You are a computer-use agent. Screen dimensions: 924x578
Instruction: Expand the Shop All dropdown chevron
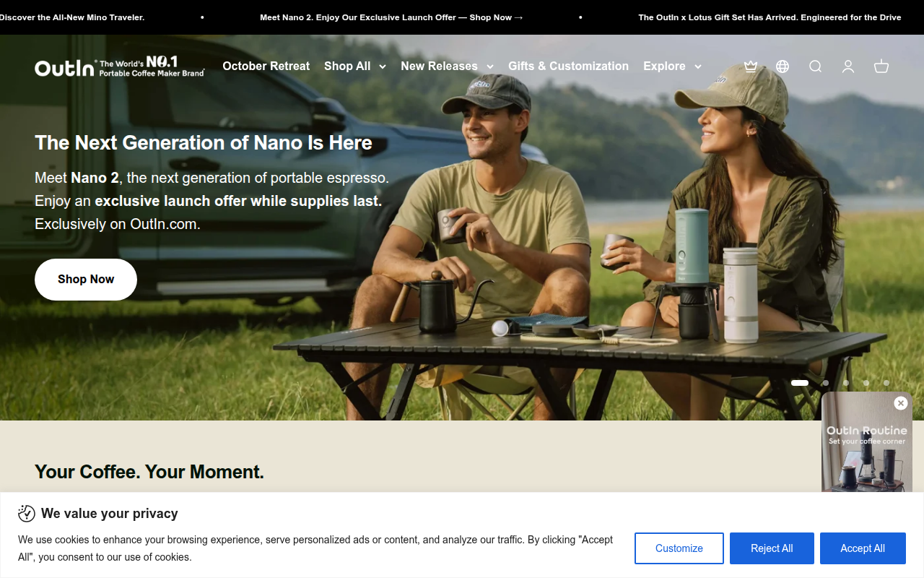coord(383,66)
